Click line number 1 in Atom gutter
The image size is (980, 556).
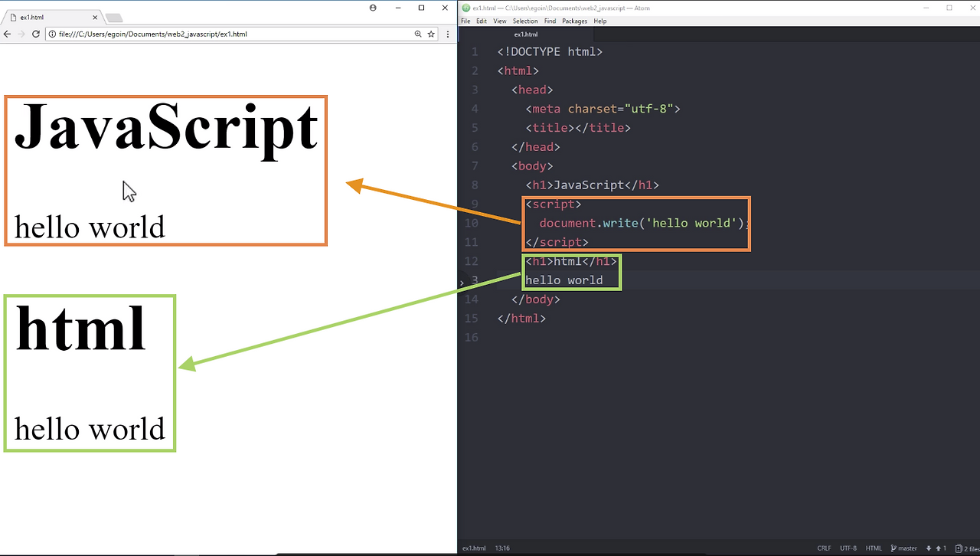(x=475, y=52)
